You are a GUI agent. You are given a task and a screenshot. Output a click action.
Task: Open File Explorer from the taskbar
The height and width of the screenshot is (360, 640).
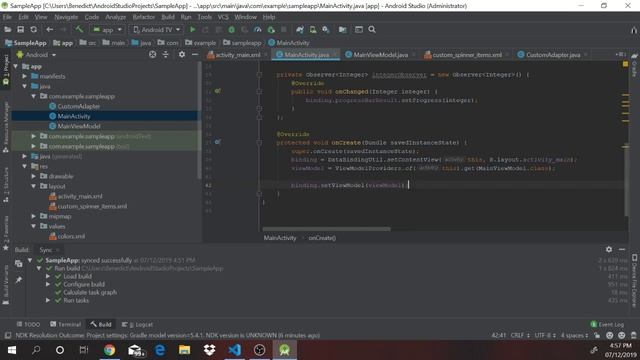184,350
